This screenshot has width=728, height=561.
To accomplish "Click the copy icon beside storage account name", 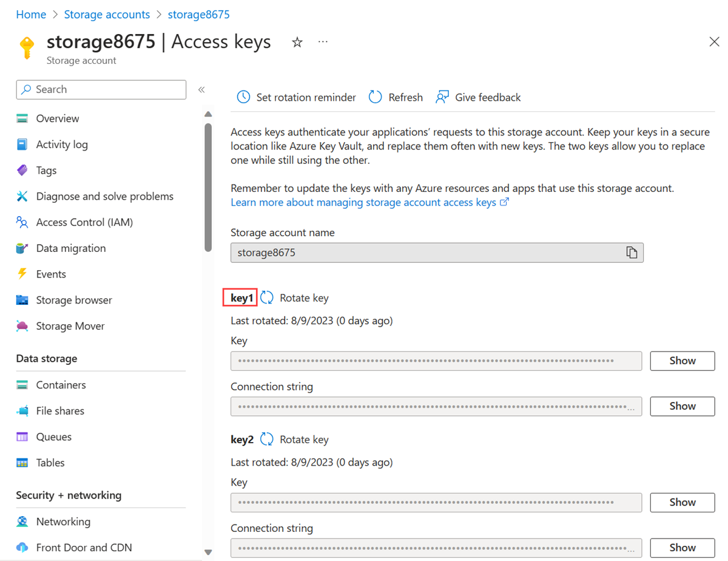I will [x=632, y=253].
